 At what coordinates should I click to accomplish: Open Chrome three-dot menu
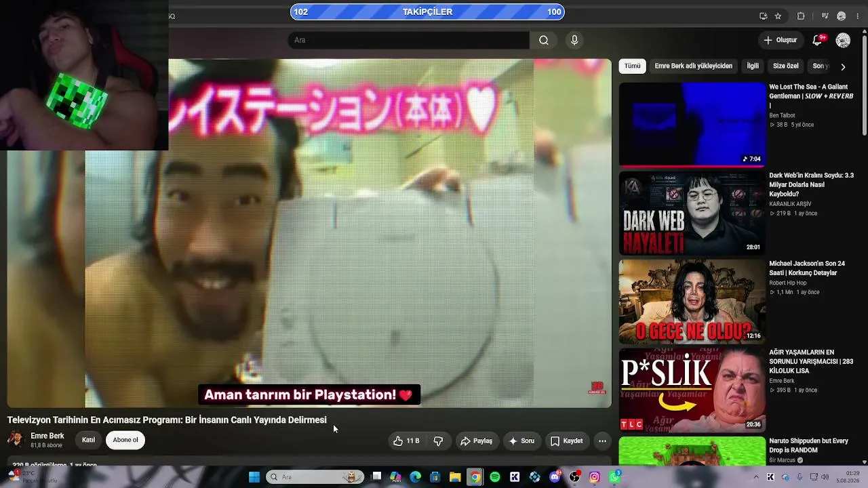(x=856, y=16)
